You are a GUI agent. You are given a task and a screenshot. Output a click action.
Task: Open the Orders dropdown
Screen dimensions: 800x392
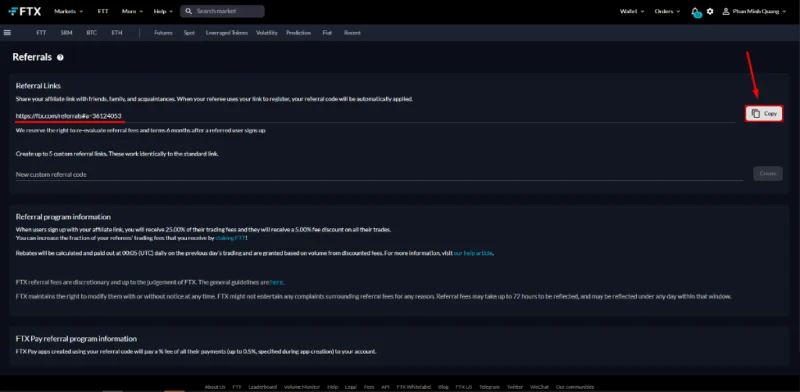click(x=667, y=11)
